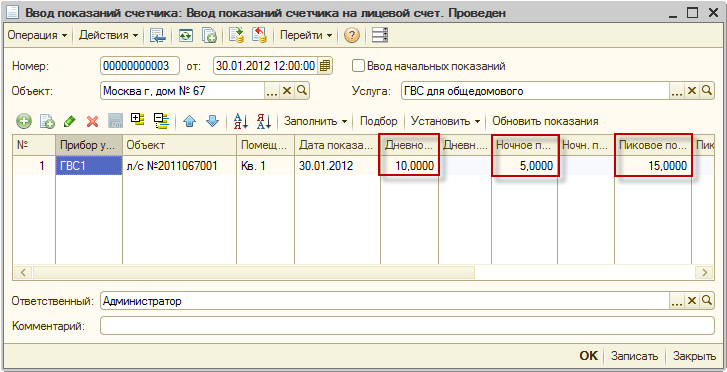Click the horizontal scrollbar right arrow
Screen dimensions: 727x372
(x=705, y=272)
